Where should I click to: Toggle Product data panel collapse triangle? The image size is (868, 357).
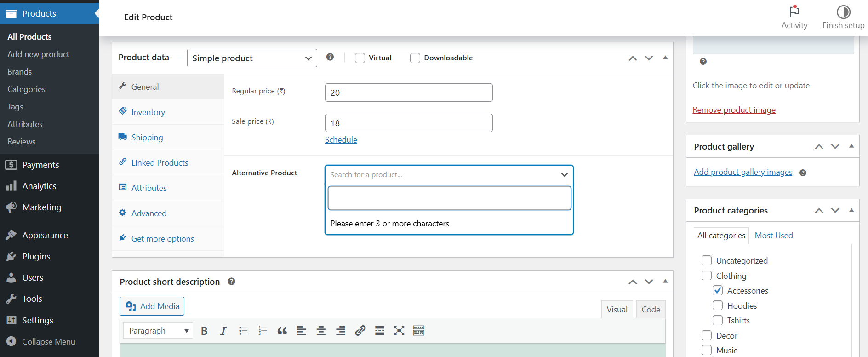pyautogui.click(x=665, y=58)
